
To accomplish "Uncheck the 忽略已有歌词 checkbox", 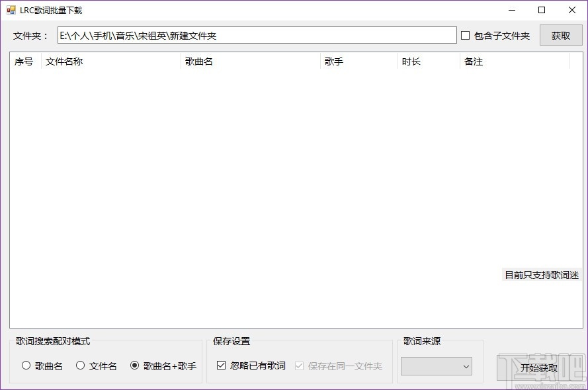I will 222,365.
